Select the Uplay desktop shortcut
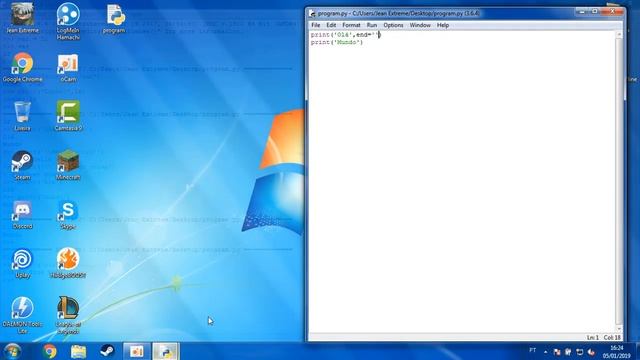This screenshot has width=640, height=360. pyautogui.click(x=22, y=263)
